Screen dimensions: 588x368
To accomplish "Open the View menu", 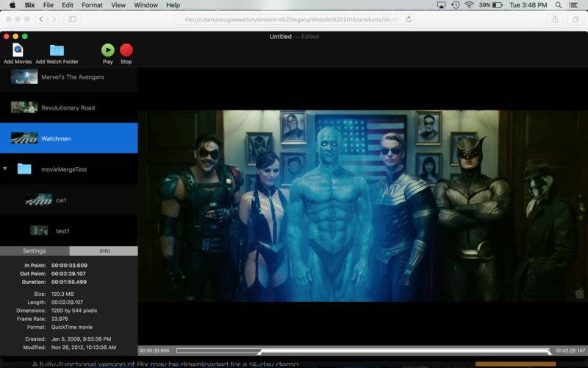I will coord(118,5).
